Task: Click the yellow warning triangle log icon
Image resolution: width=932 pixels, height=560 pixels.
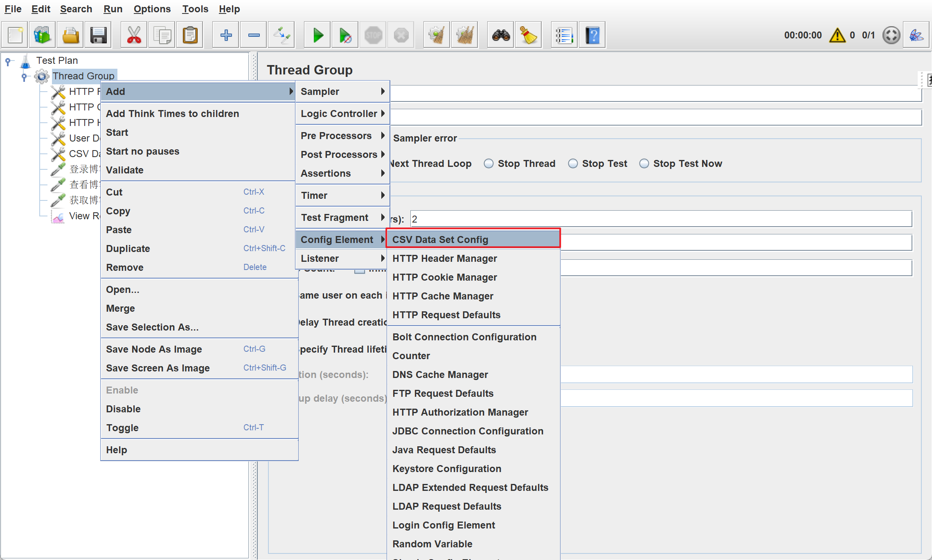Action: point(837,35)
